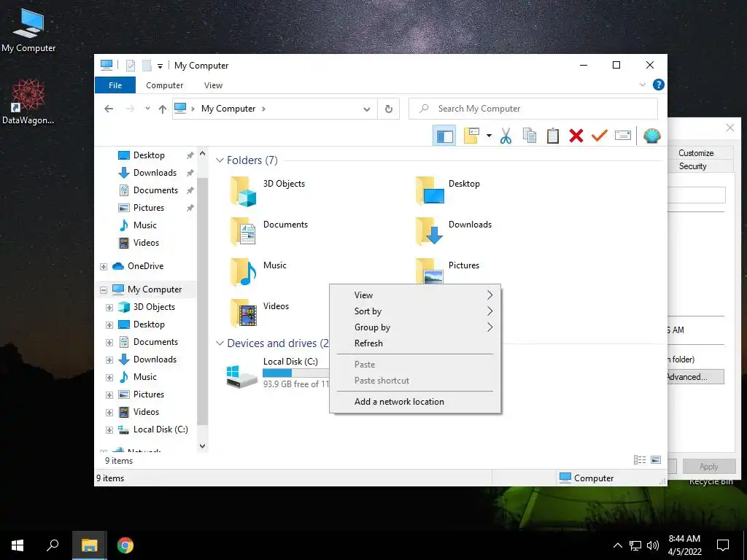Image resolution: width=747 pixels, height=560 pixels.
Task: Open the View ribbon tab
Action: [214, 85]
